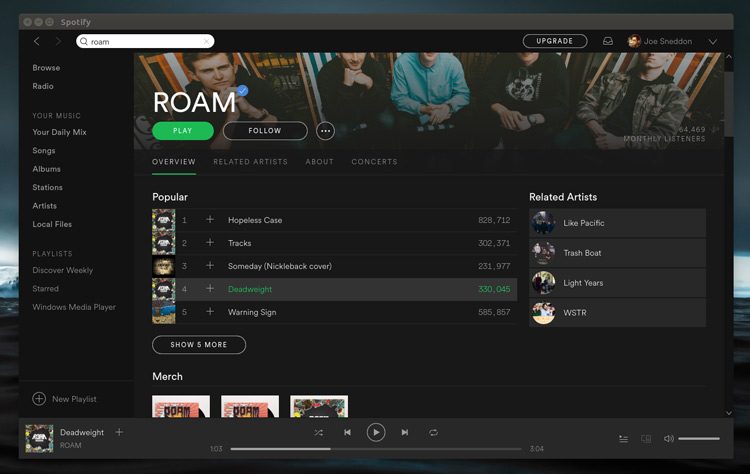750x474 pixels.
Task: Open the About tab
Action: (320, 162)
